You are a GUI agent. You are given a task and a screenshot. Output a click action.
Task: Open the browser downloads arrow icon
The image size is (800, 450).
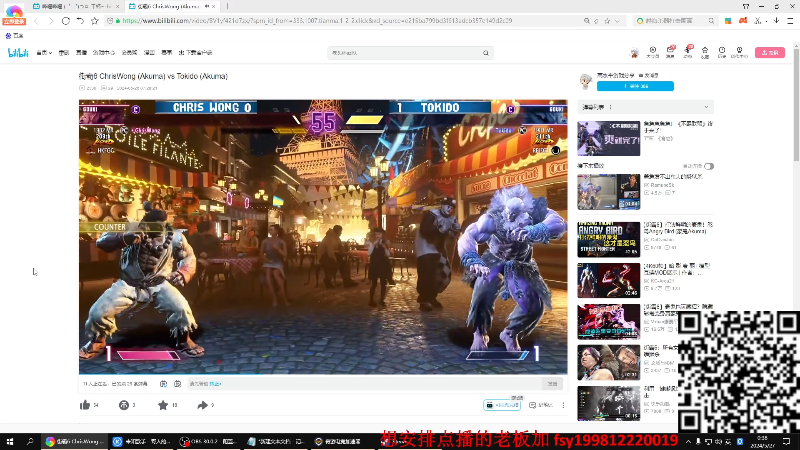[776, 21]
